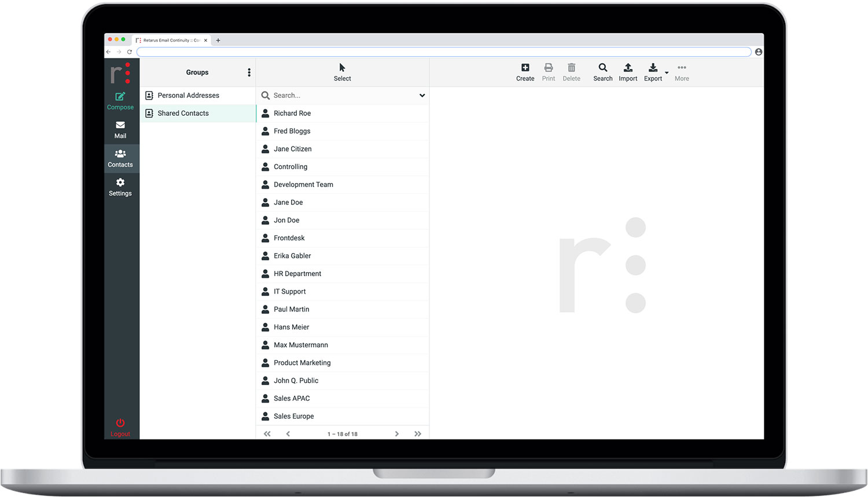Open contact Jane Citizen
The image size is (868, 498).
click(x=343, y=149)
